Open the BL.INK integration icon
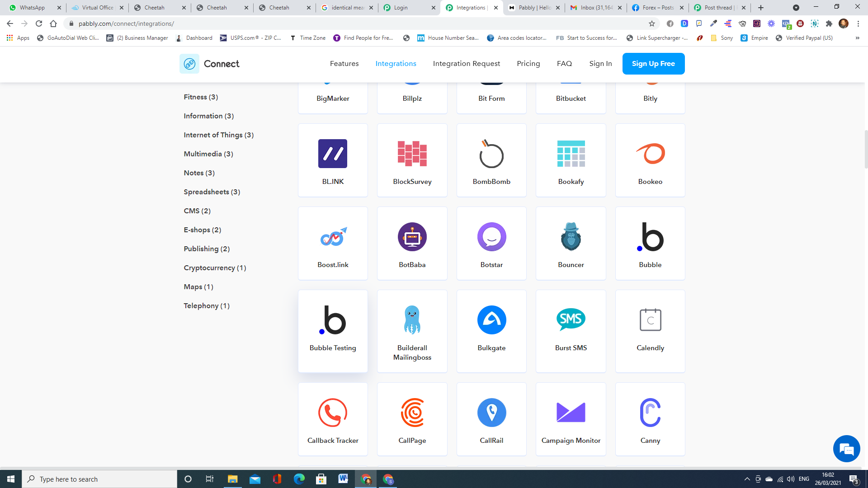The image size is (868, 488). click(333, 154)
